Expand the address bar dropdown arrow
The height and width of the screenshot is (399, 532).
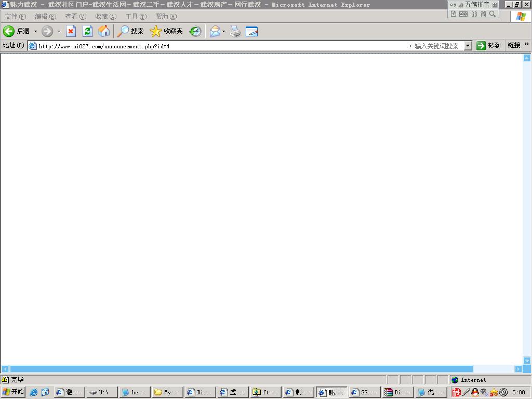[x=468, y=46]
